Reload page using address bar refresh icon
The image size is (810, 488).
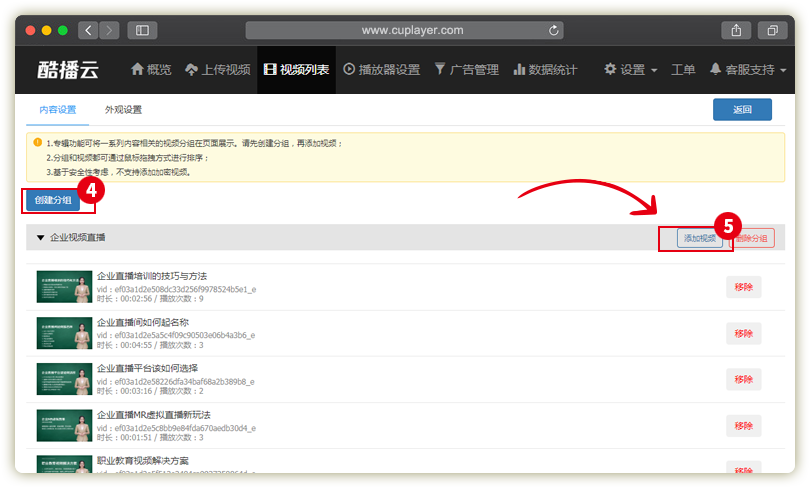point(554,31)
